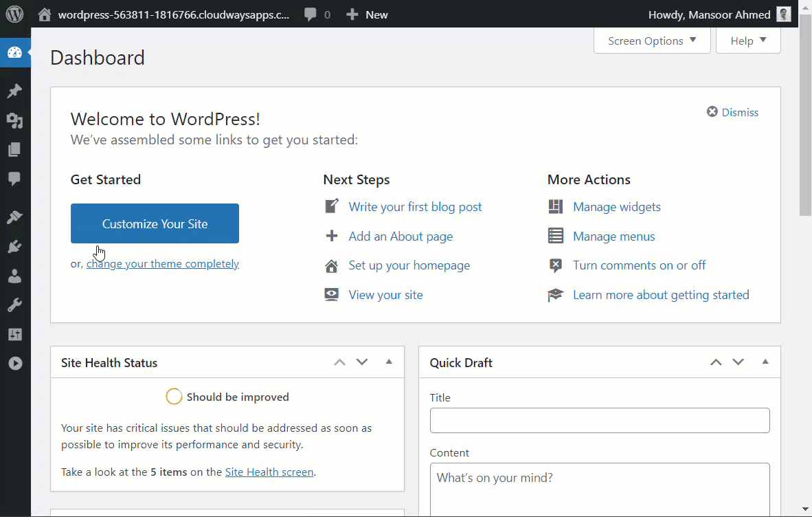The image size is (812, 517).
Task: Move Quick Draft panel down with the chevron
Action: 738,362
